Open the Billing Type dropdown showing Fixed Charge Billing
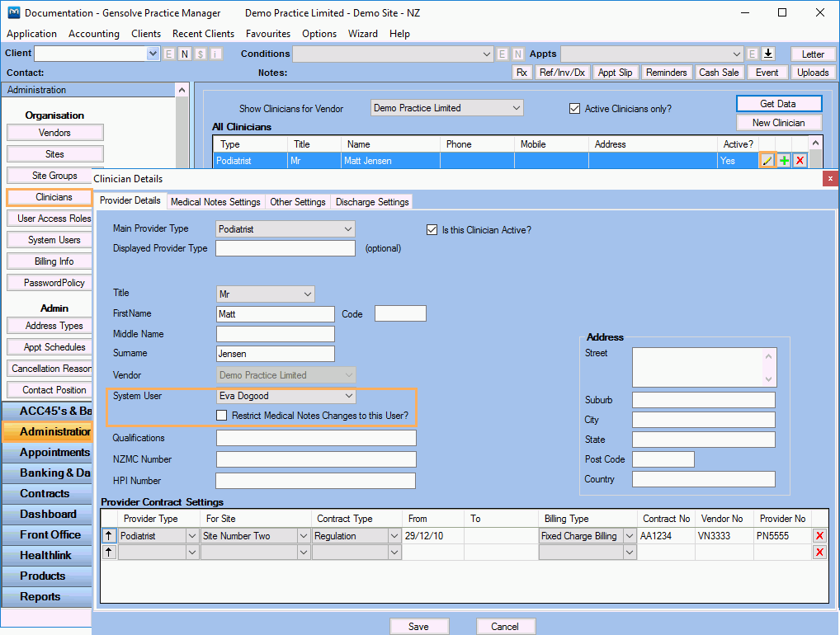840x635 pixels. (x=630, y=535)
